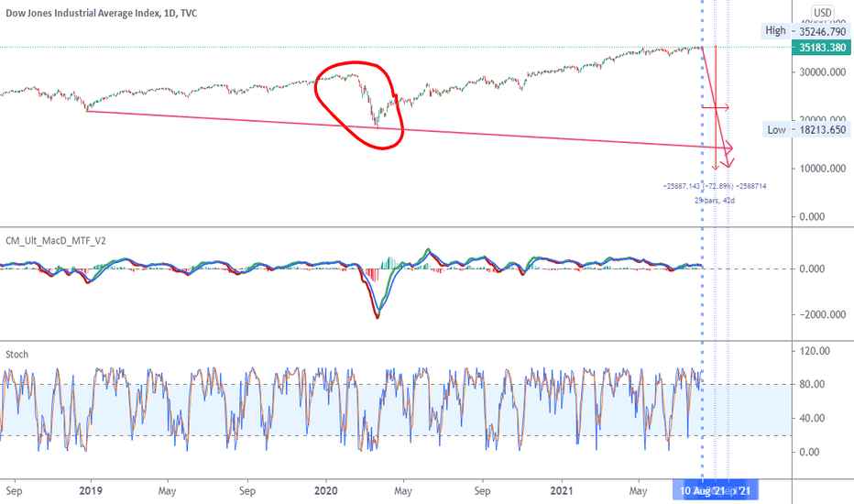
Task: Click the 80.00 Stoch axis label
Action: pyautogui.click(x=812, y=384)
